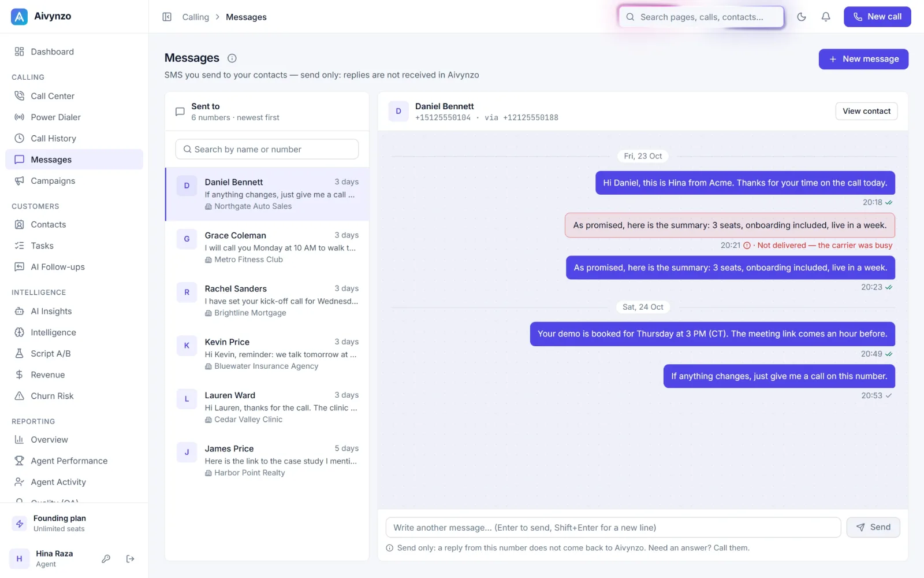Click the log out icon

coord(130,559)
